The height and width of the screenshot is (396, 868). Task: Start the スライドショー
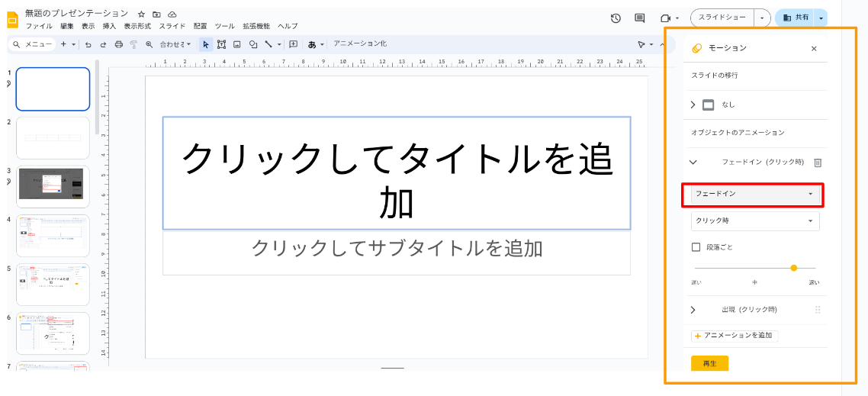coord(722,18)
